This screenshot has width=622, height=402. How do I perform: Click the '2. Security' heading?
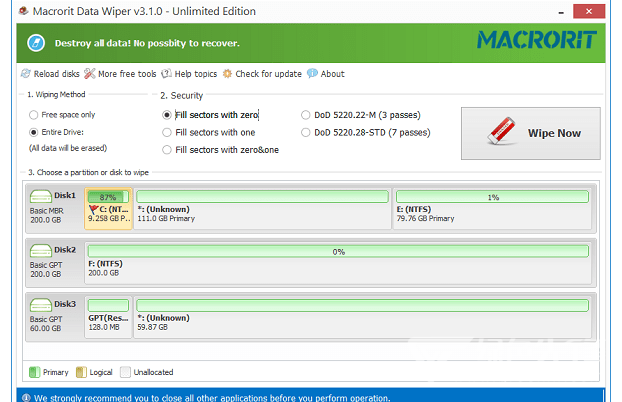[x=181, y=96]
